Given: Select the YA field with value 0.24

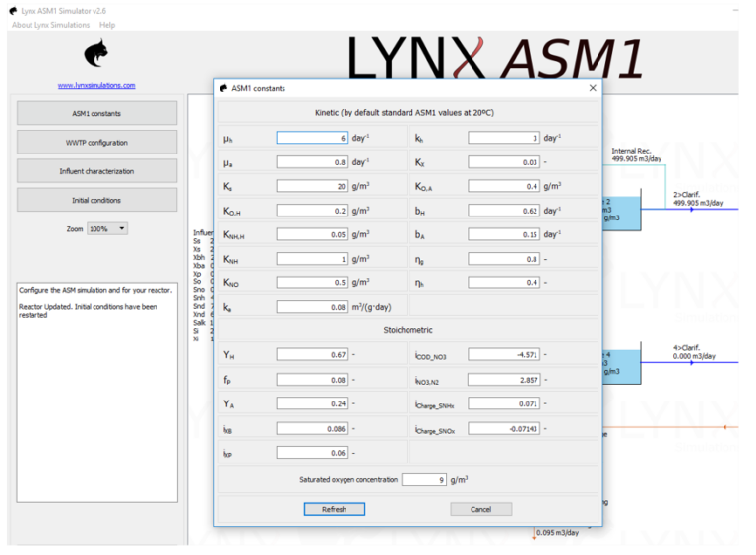Looking at the screenshot, I should (312, 403).
